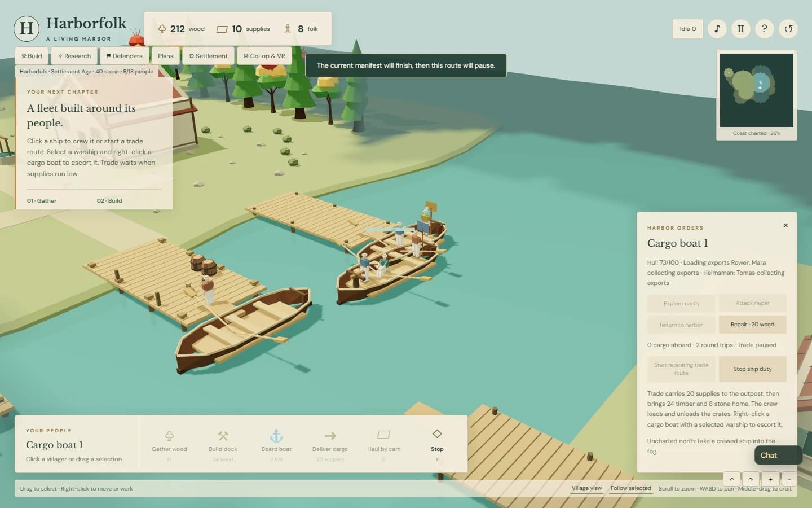The image size is (812, 508).
Task: Click the 8 folk population counter
Action: [x=301, y=29]
